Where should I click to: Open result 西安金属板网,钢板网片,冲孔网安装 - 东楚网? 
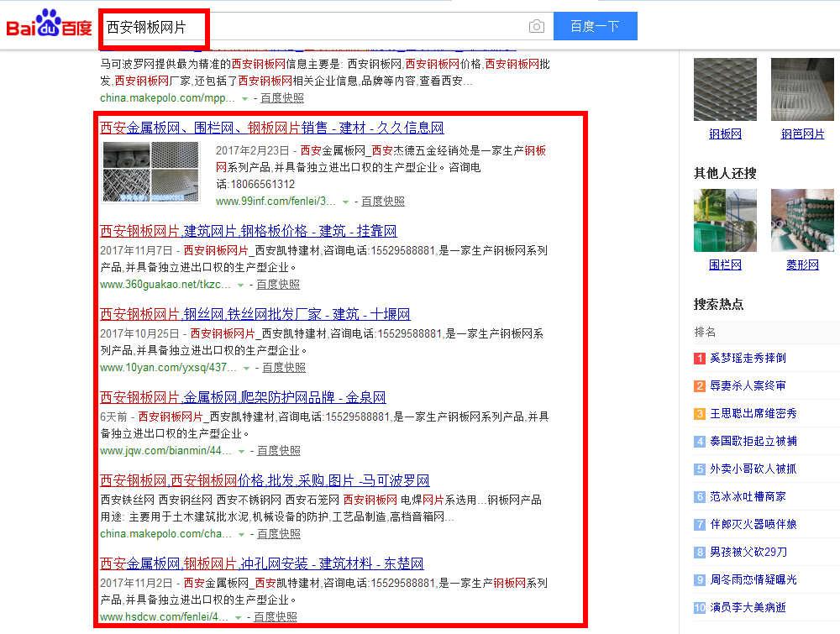pyautogui.click(x=262, y=563)
